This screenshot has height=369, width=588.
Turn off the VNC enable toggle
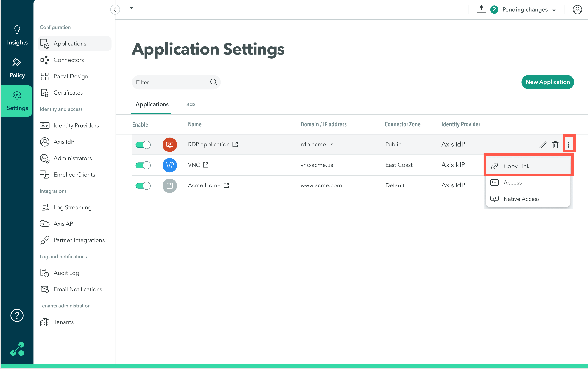point(143,165)
